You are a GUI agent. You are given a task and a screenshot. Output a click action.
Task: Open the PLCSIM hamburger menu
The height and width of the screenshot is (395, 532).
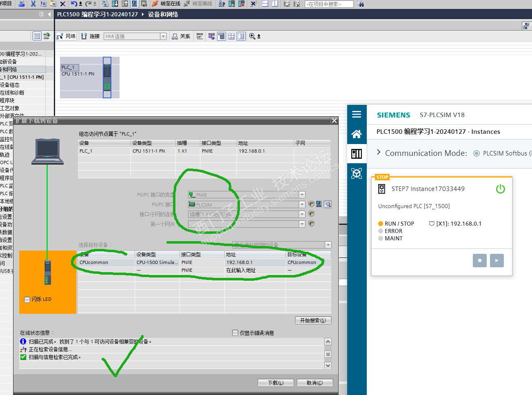pyautogui.click(x=357, y=114)
